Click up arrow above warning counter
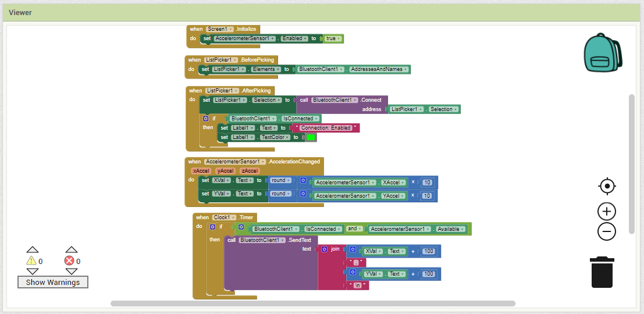 tap(32, 249)
